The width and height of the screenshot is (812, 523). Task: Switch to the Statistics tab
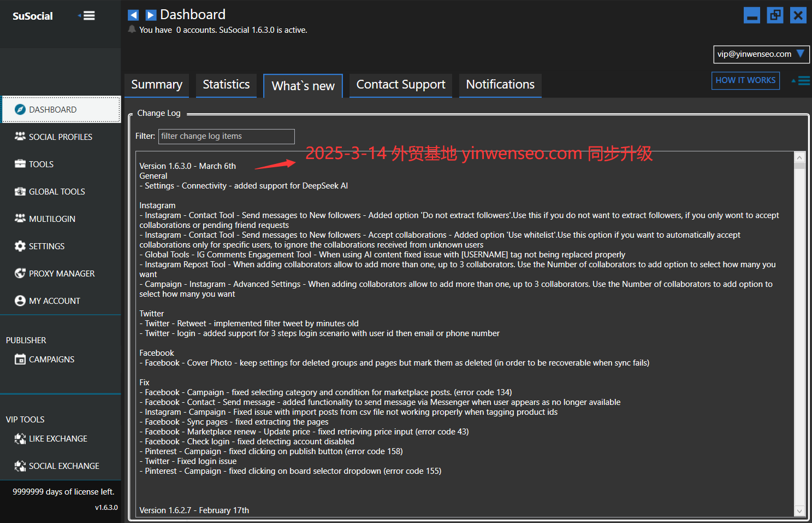tap(226, 85)
